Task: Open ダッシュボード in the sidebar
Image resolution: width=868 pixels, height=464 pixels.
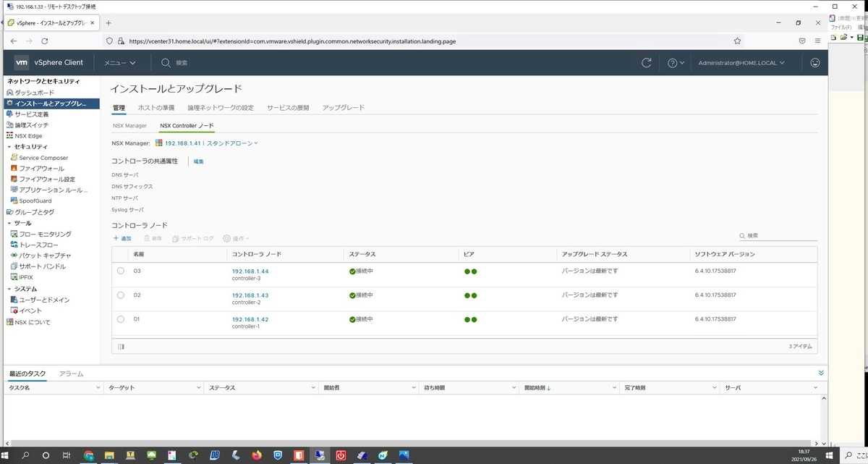Action: [x=34, y=93]
